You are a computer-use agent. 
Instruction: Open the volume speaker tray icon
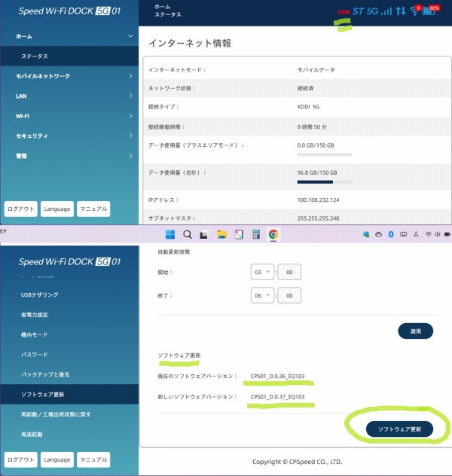click(437, 234)
